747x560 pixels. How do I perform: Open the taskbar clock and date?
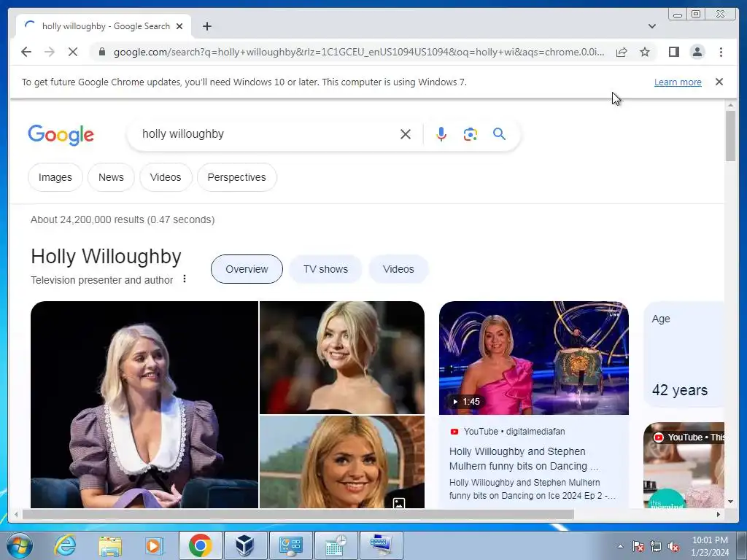[710, 546]
